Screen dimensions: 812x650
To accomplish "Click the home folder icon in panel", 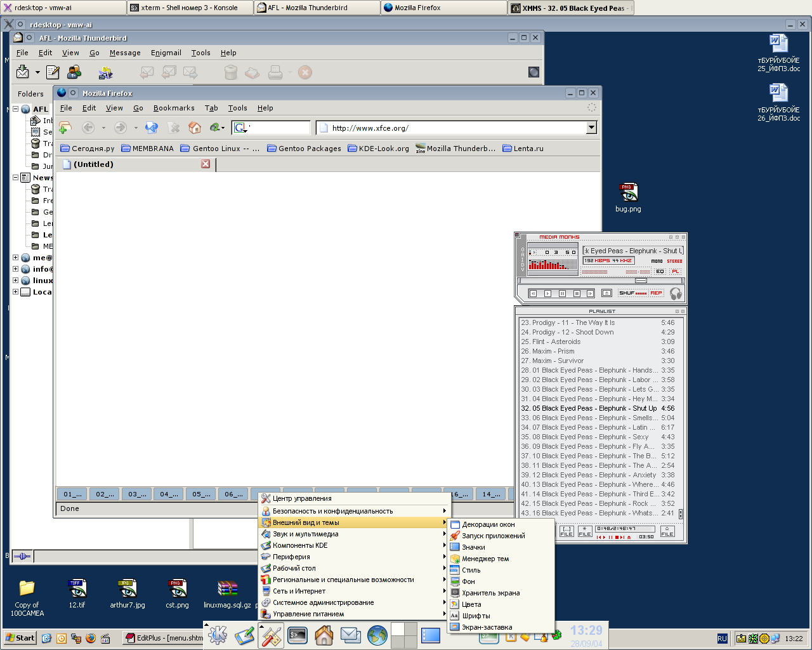I will tap(324, 635).
